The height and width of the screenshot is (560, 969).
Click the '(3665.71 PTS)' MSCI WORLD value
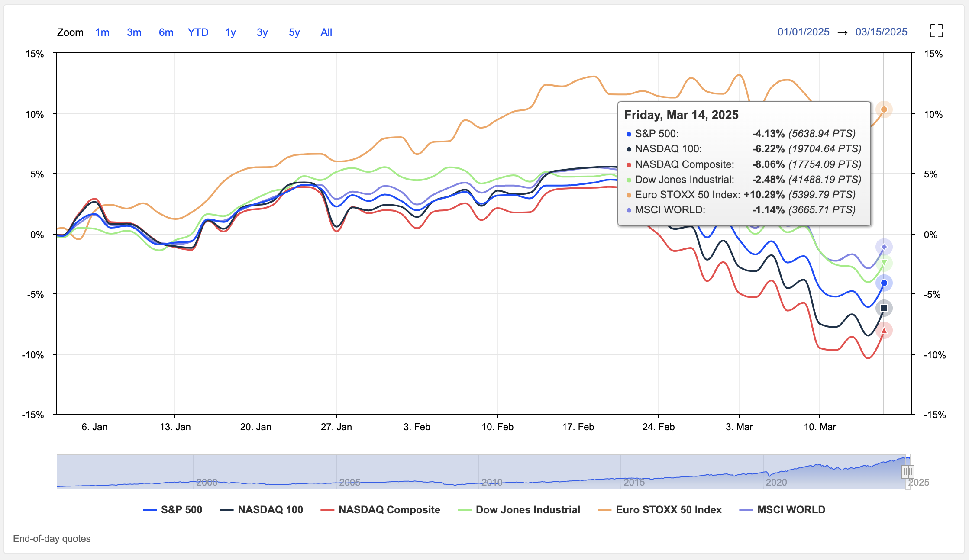pos(822,210)
